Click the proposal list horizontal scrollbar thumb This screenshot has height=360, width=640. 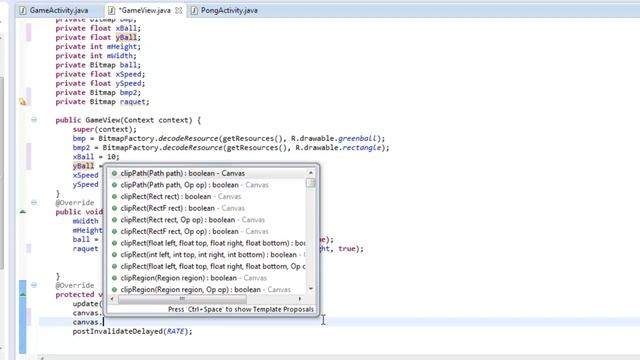pos(182,299)
